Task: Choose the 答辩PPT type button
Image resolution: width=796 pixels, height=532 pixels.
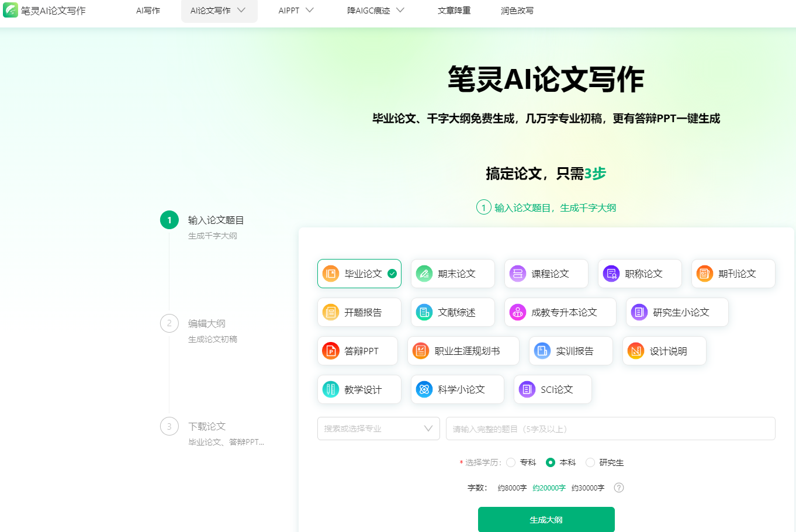Action: click(x=358, y=351)
